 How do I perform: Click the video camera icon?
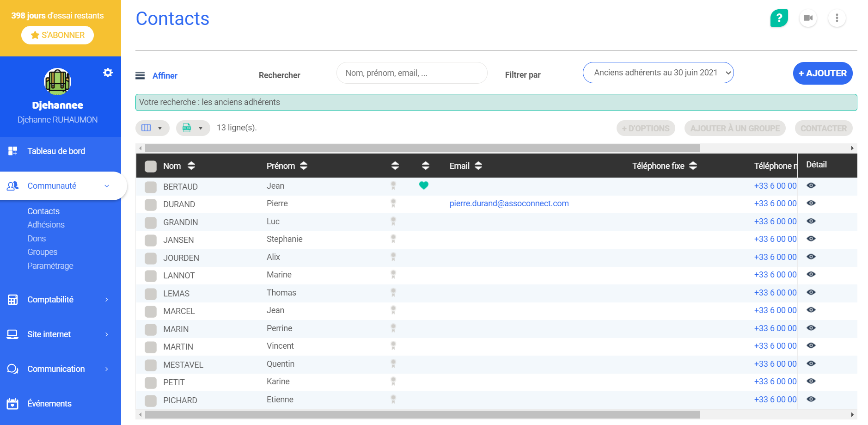click(808, 18)
